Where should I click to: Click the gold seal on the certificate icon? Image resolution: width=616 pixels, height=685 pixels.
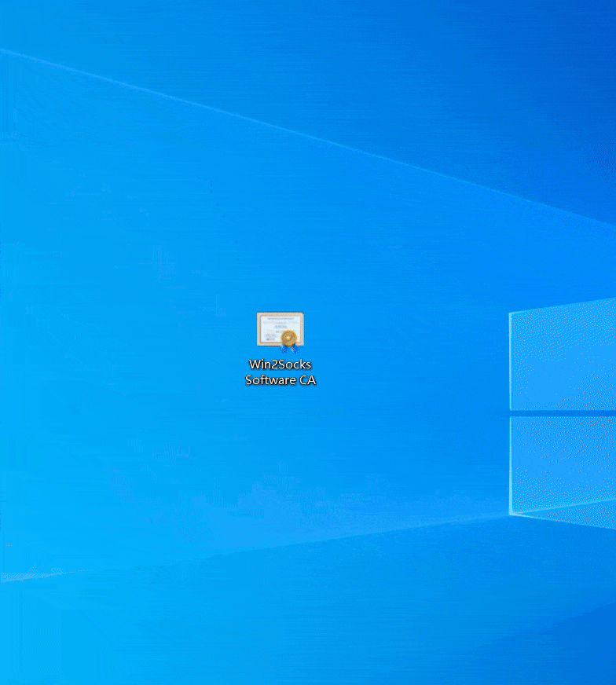pos(288,338)
